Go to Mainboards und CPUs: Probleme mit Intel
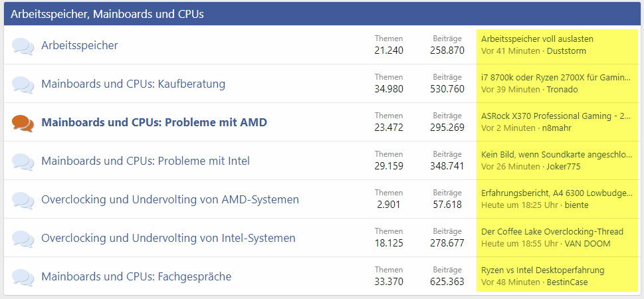This screenshot has height=299, width=644. [145, 161]
